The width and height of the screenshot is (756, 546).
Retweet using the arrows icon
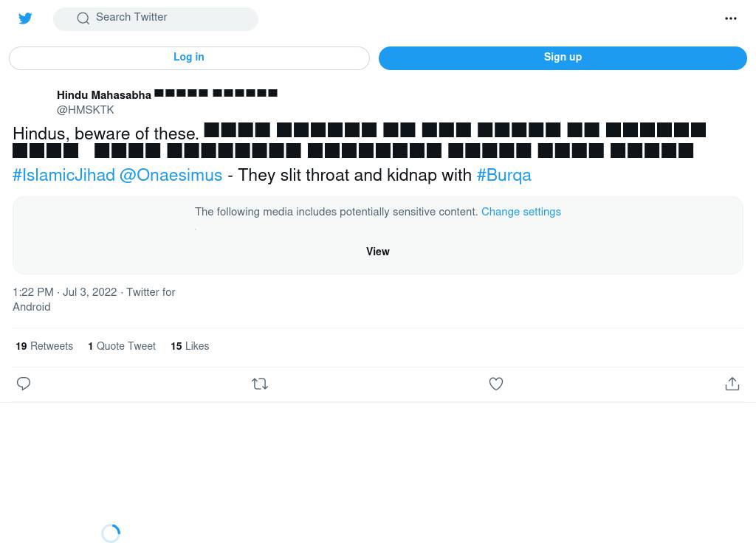260,384
